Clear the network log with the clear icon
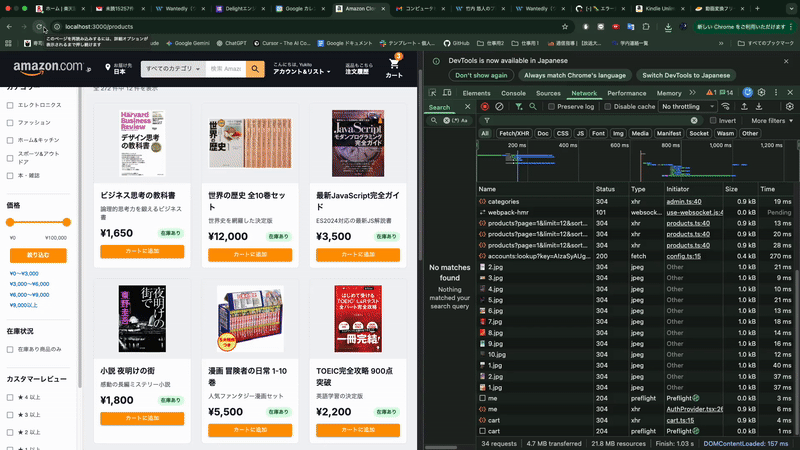Image resolution: width=800 pixels, height=450 pixels. coord(499,107)
